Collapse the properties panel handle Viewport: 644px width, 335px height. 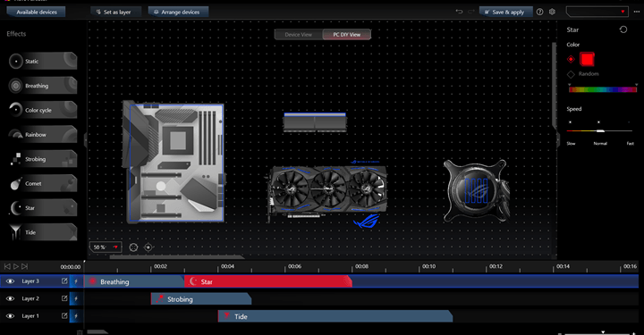(558, 140)
